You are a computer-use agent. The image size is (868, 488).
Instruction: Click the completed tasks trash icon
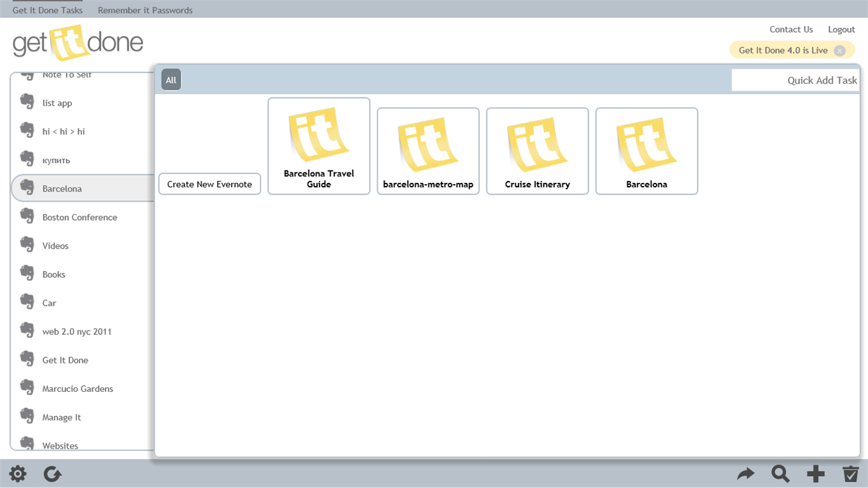pos(851,473)
